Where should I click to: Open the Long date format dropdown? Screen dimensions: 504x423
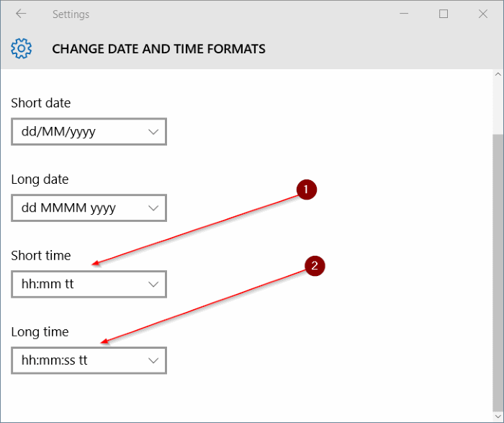89,208
